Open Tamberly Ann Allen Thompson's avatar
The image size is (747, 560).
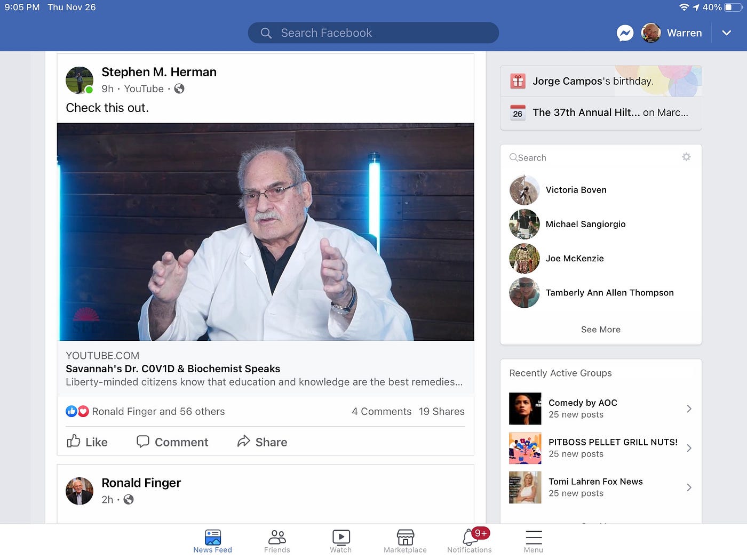pos(525,292)
